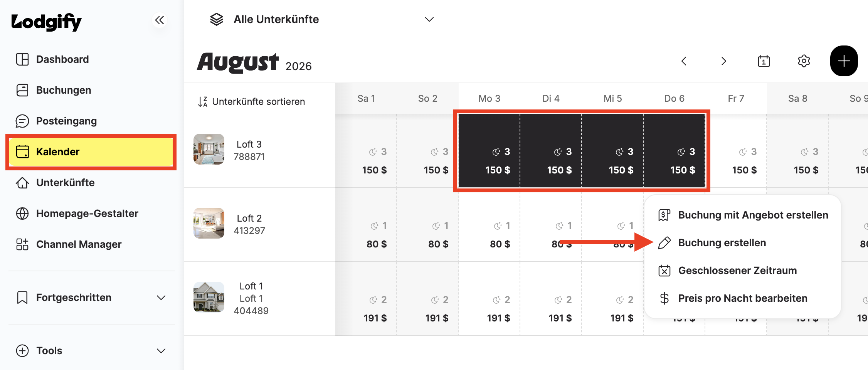Open the Alle Unterkünfte dropdown
This screenshot has width=868, height=370.
(322, 19)
